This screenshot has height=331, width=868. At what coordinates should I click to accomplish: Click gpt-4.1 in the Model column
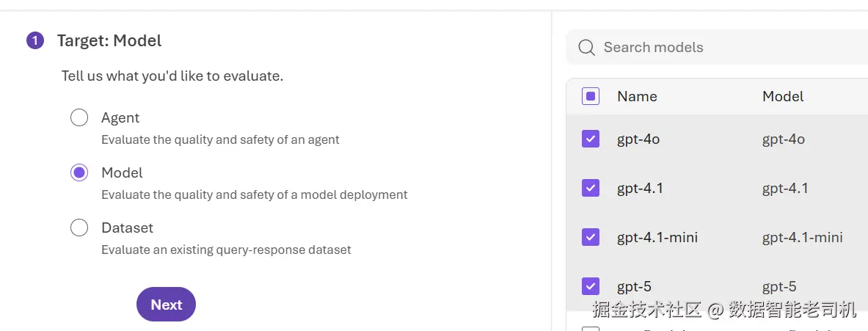[x=785, y=189]
